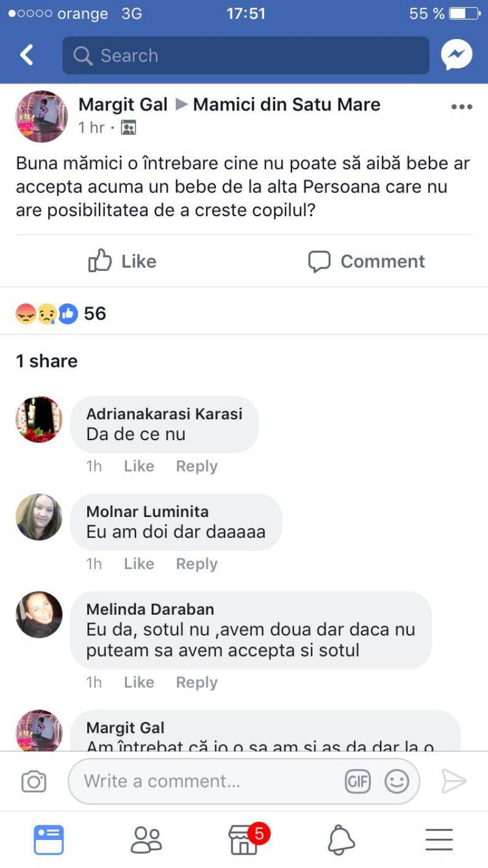Screen dimensions: 488x868
Task: Open the emoji picker in the comment bar
Action: tap(396, 781)
